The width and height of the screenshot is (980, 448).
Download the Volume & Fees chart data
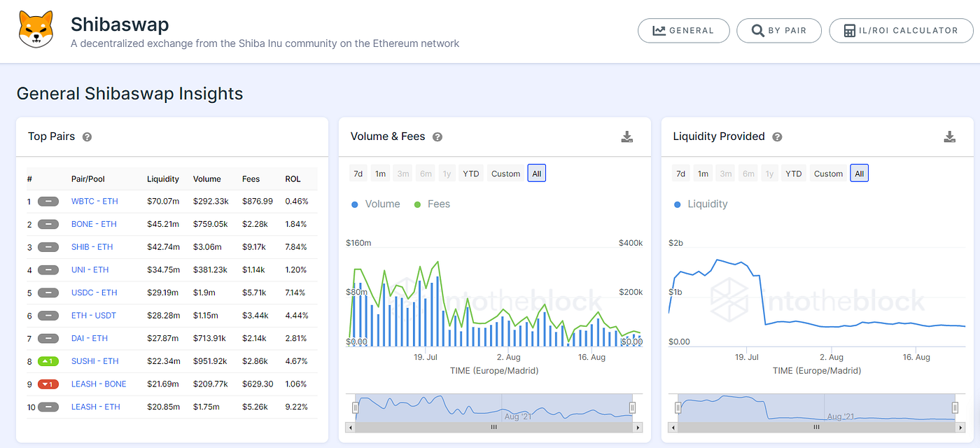click(x=627, y=136)
